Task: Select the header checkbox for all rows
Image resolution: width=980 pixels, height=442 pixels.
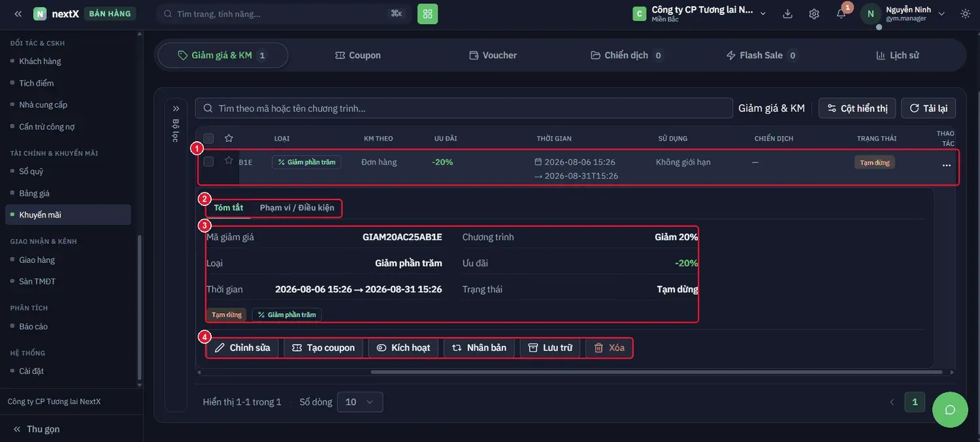Action: coord(208,139)
